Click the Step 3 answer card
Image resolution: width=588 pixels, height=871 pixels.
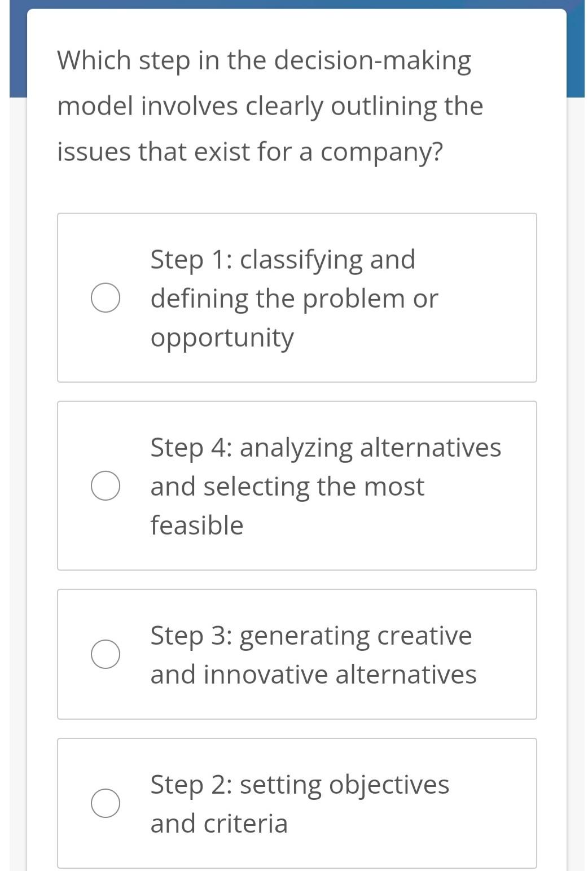[296, 653]
